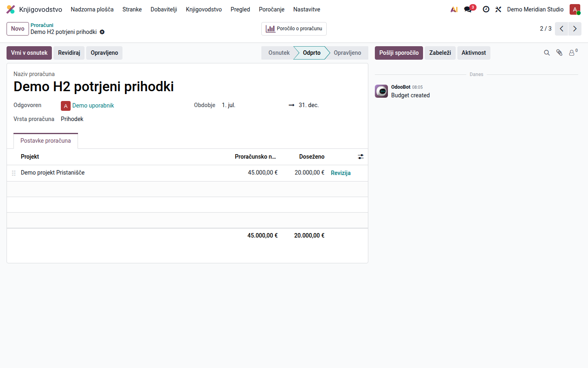Open the activities clock icon
The width and height of the screenshot is (588, 368).
pyautogui.click(x=486, y=9)
